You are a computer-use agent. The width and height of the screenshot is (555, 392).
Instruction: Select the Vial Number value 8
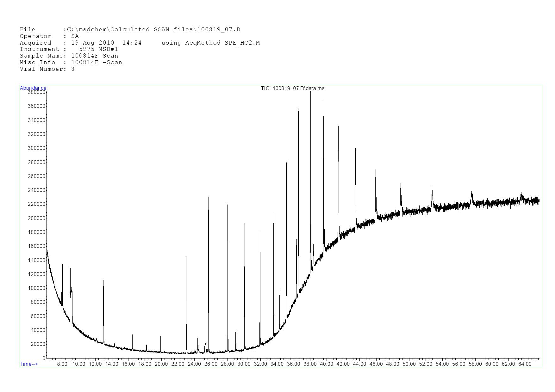(73, 69)
